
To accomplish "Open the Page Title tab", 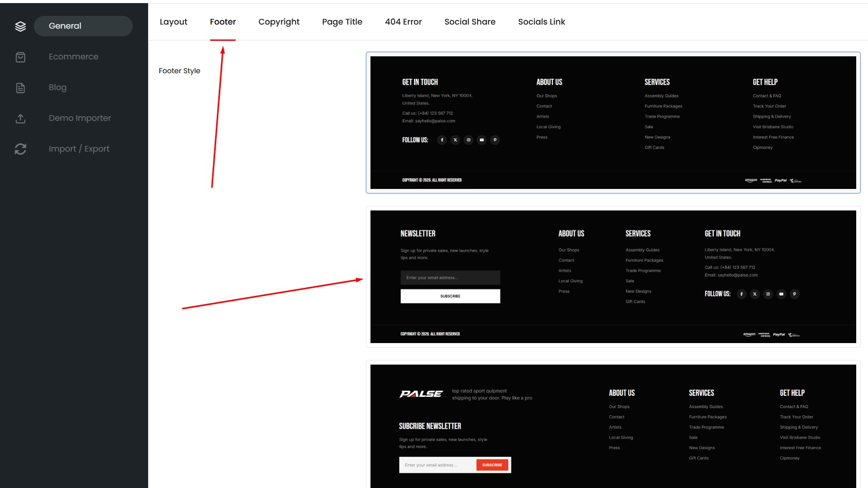I will coord(342,22).
